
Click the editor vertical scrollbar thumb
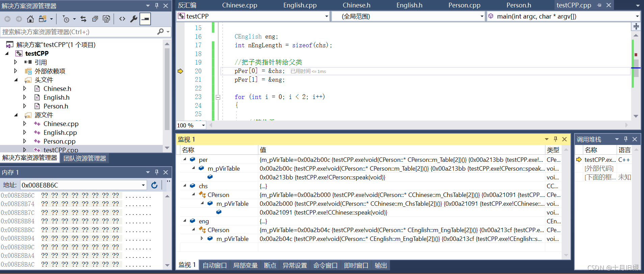point(636,68)
